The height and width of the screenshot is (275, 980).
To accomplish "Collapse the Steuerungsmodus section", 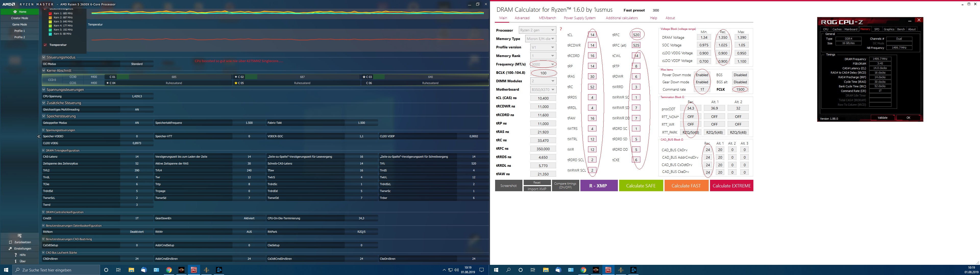I will (44, 57).
